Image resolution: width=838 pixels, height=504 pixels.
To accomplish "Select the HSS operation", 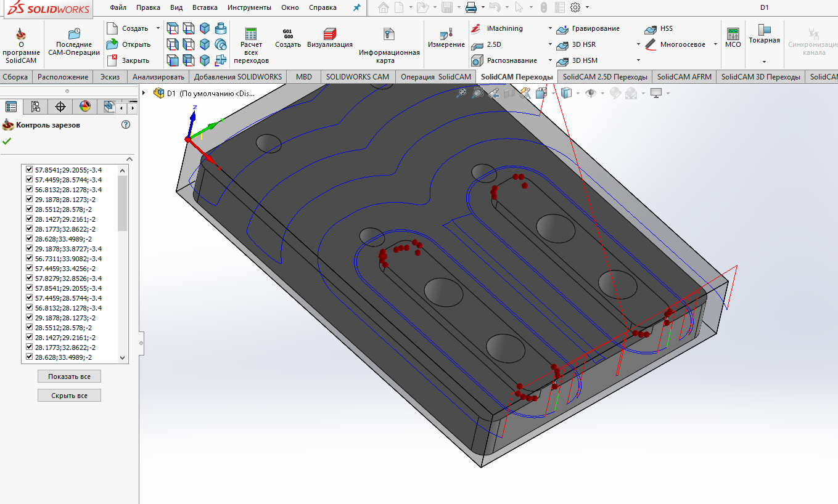I will pos(659,28).
